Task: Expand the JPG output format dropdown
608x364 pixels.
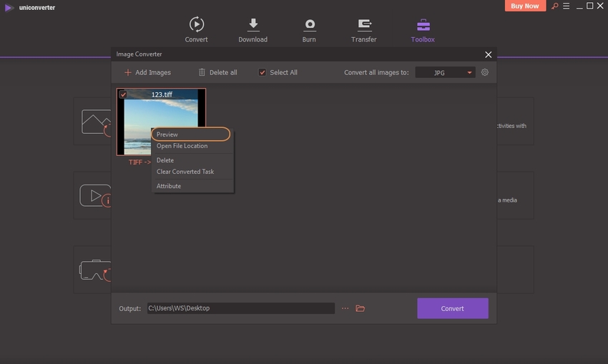Action: 445,72
